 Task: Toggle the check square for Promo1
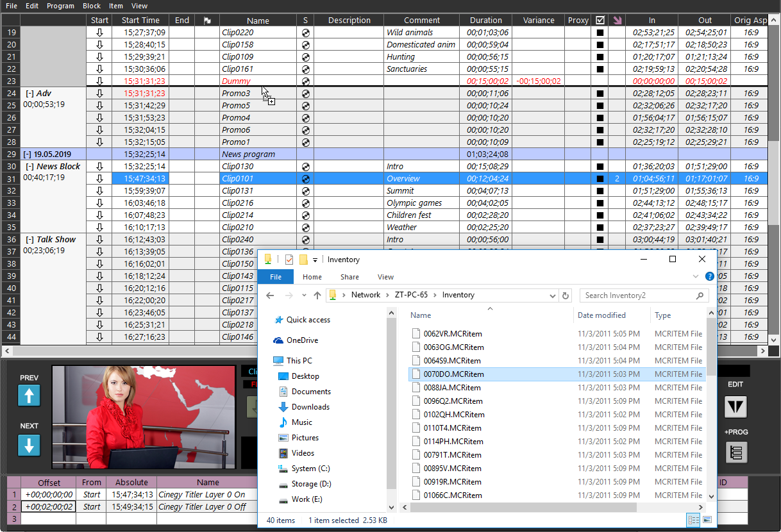pyautogui.click(x=600, y=142)
